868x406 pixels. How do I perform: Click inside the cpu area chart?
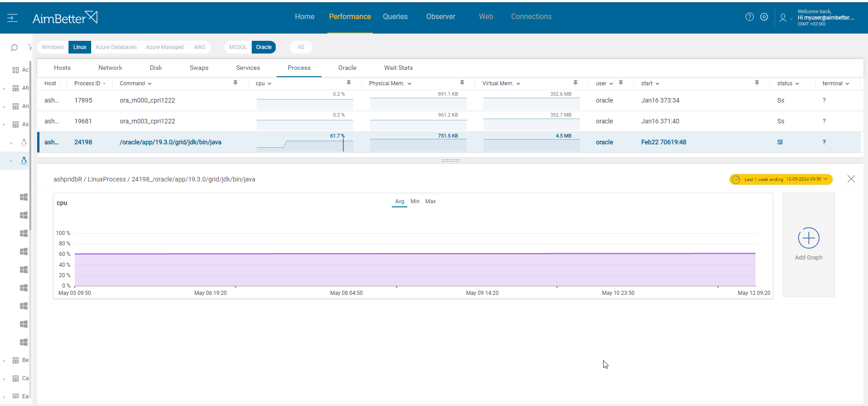pyautogui.click(x=415, y=269)
